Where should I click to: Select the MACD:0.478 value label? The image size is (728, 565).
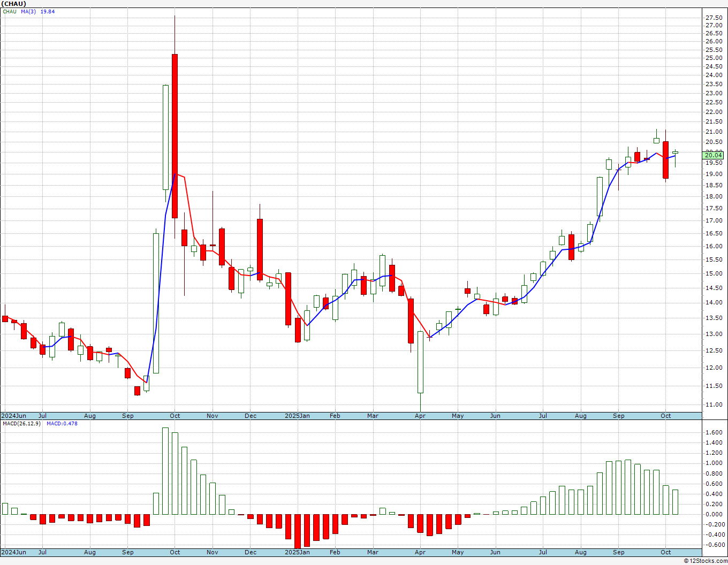click(x=62, y=424)
